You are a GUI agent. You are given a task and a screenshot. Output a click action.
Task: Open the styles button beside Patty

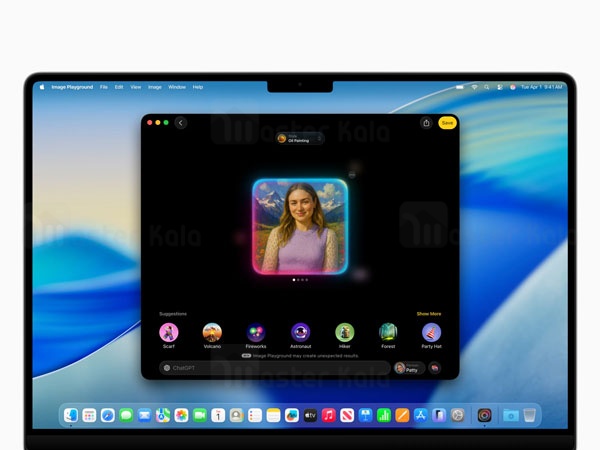click(435, 368)
